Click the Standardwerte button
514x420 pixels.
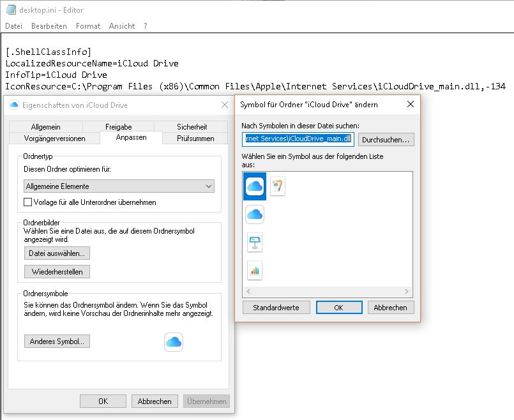(276, 308)
